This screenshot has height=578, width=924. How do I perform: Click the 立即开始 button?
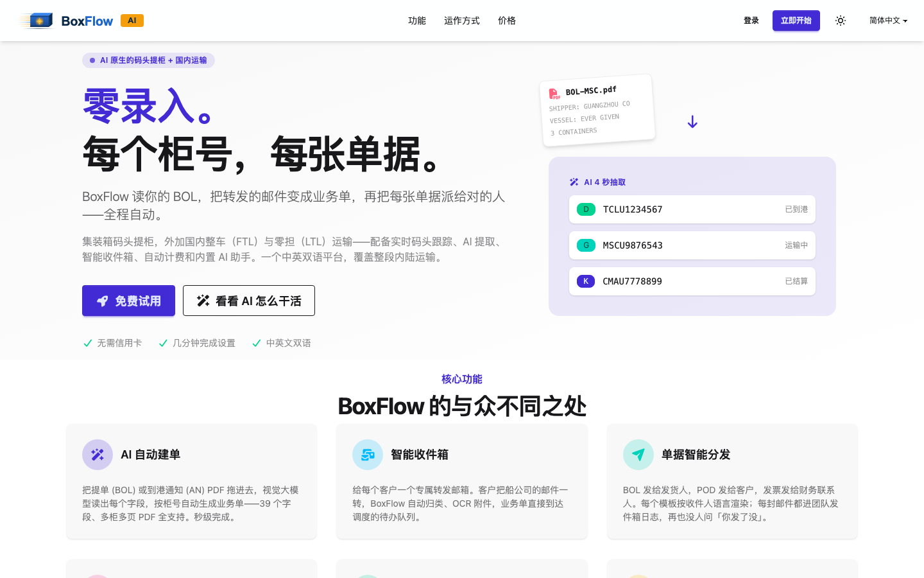coord(796,21)
